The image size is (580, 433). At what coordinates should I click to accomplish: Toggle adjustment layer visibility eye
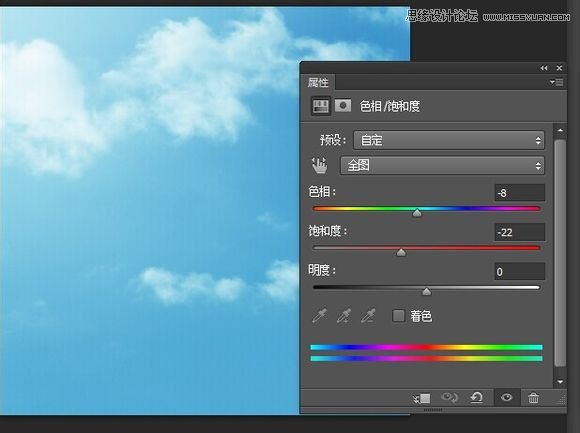pos(506,398)
